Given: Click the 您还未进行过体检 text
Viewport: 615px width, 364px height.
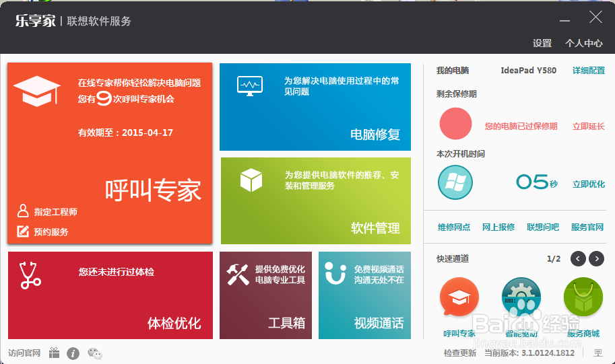Looking at the screenshot, I should point(116,272).
